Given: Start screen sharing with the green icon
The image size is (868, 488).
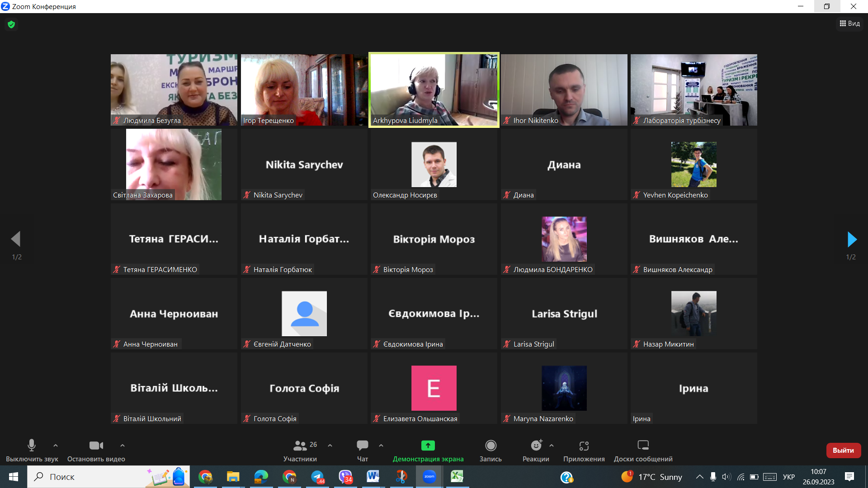Looking at the screenshot, I should click(x=428, y=446).
